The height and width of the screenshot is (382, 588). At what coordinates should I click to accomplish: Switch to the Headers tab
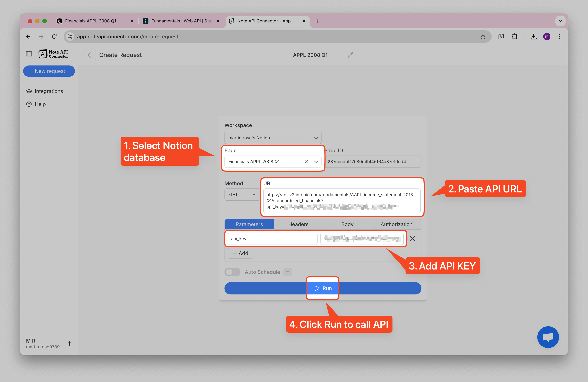point(298,224)
